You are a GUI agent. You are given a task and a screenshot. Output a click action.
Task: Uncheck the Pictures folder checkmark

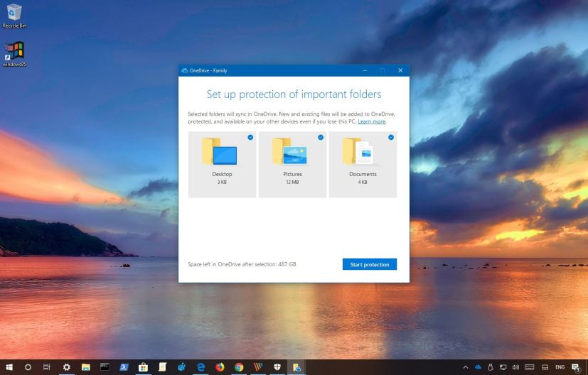point(321,138)
